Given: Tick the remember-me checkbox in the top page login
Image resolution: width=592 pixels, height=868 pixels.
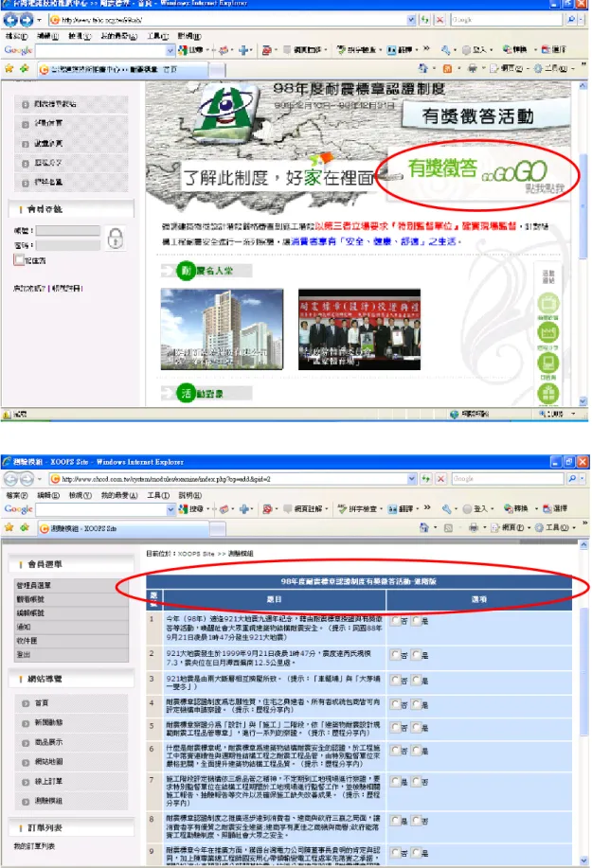Looking at the screenshot, I should (x=18, y=260).
